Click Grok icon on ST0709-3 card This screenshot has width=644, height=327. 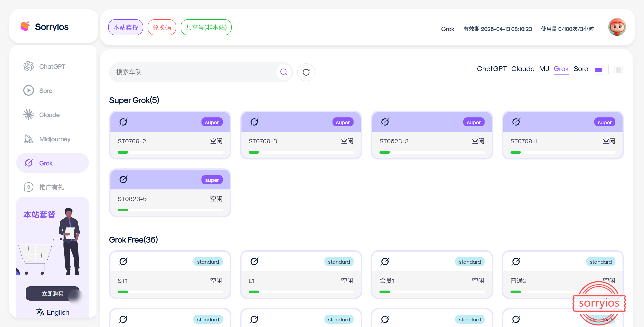(254, 122)
